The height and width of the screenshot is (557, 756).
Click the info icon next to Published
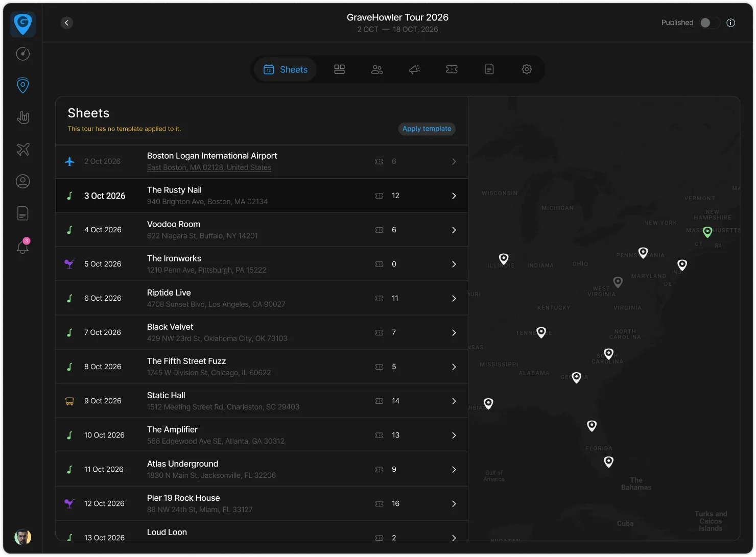click(731, 22)
